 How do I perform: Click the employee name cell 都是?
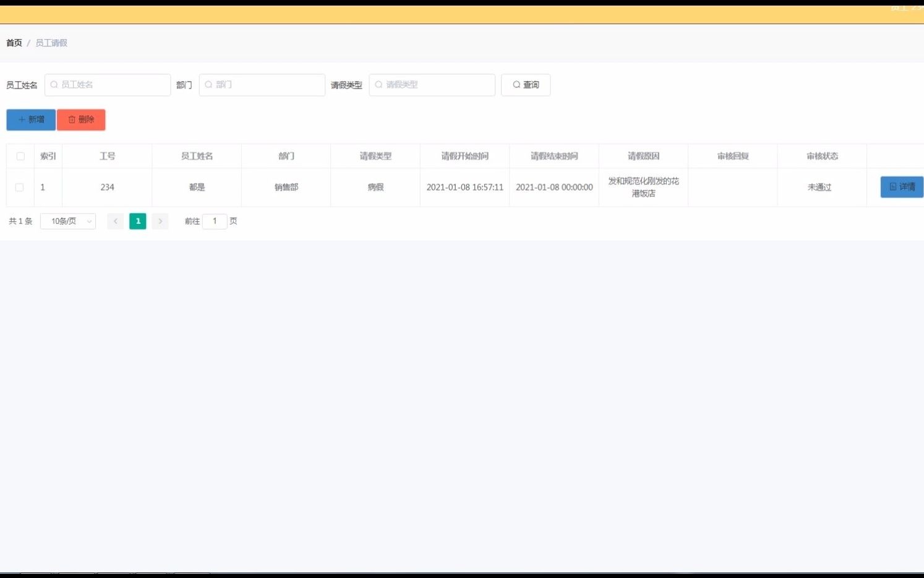197,187
